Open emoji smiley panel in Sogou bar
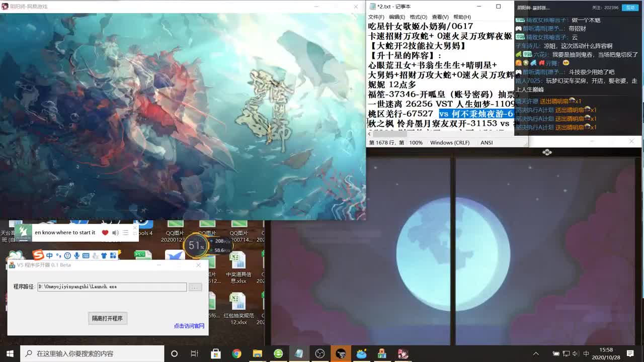This screenshot has height=362, width=644. click(x=67, y=255)
